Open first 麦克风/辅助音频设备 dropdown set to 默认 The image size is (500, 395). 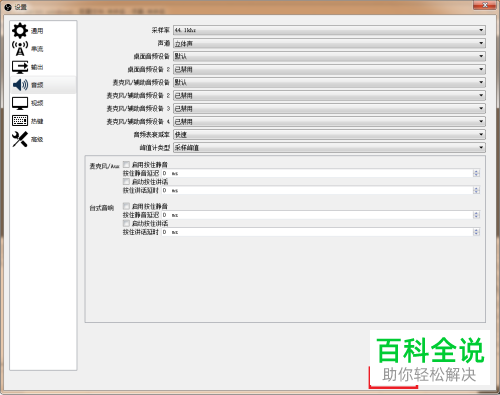(x=329, y=82)
